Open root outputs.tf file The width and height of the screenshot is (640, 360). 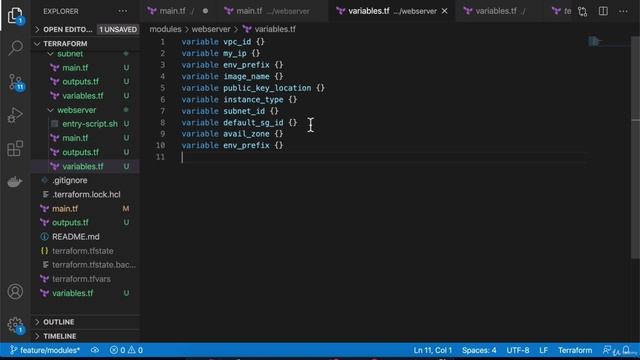pos(70,222)
